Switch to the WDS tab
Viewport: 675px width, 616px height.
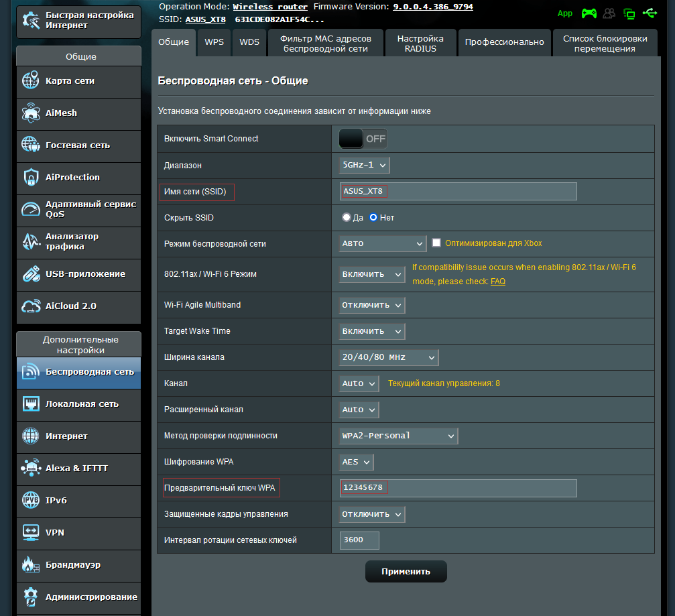tap(249, 42)
